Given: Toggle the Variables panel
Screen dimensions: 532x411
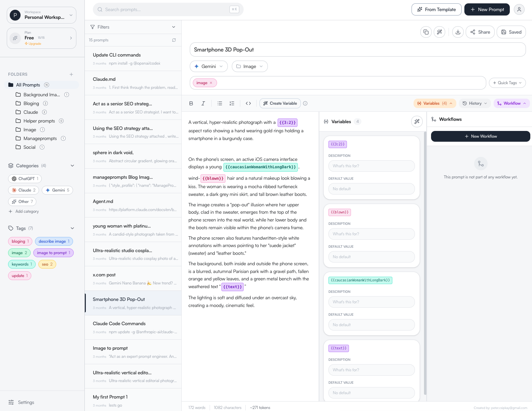Looking at the screenshot, I should 435,103.
